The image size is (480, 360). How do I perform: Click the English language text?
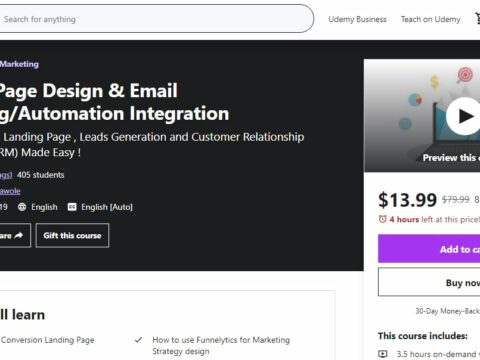[x=44, y=207]
